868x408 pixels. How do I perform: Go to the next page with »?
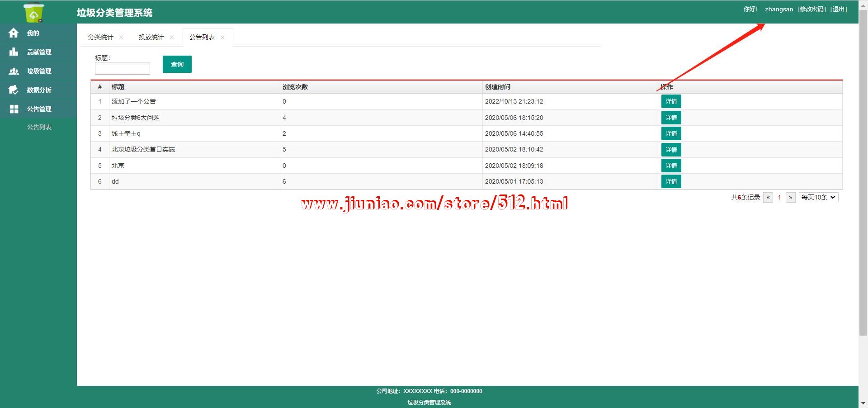point(791,197)
